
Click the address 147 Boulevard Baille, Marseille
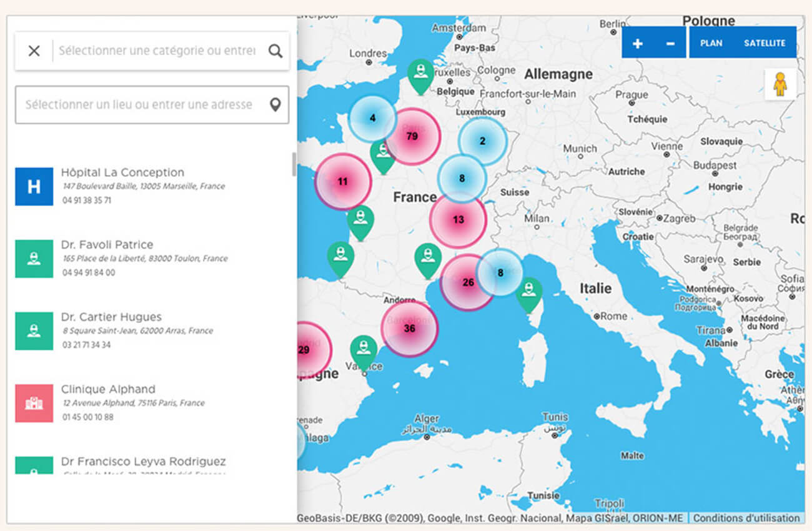coord(144,186)
